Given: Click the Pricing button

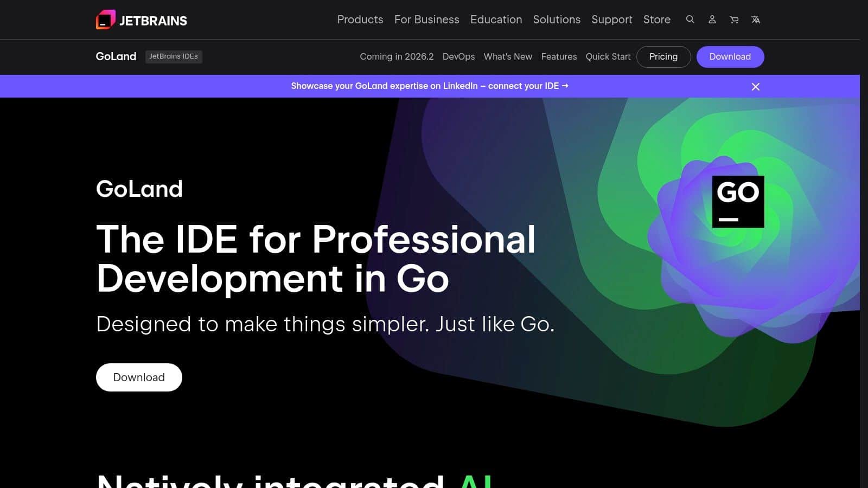Looking at the screenshot, I should pyautogui.click(x=663, y=57).
